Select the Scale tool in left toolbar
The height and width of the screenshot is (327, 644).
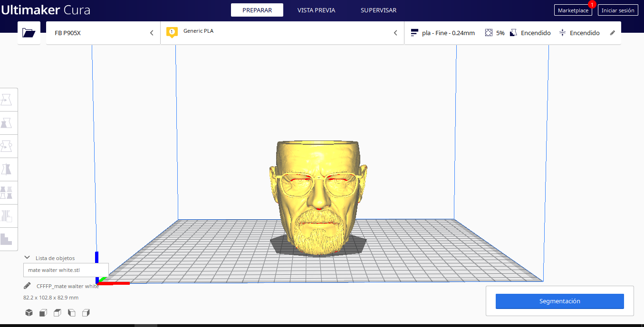pos(7,123)
